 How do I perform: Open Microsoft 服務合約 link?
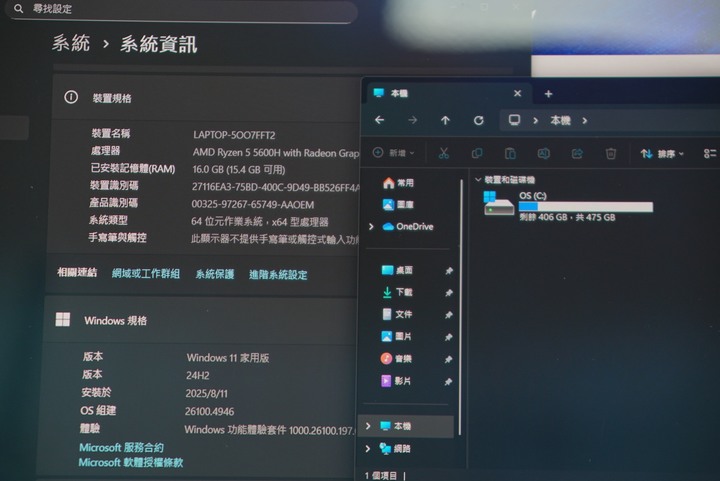pyautogui.click(x=121, y=447)
